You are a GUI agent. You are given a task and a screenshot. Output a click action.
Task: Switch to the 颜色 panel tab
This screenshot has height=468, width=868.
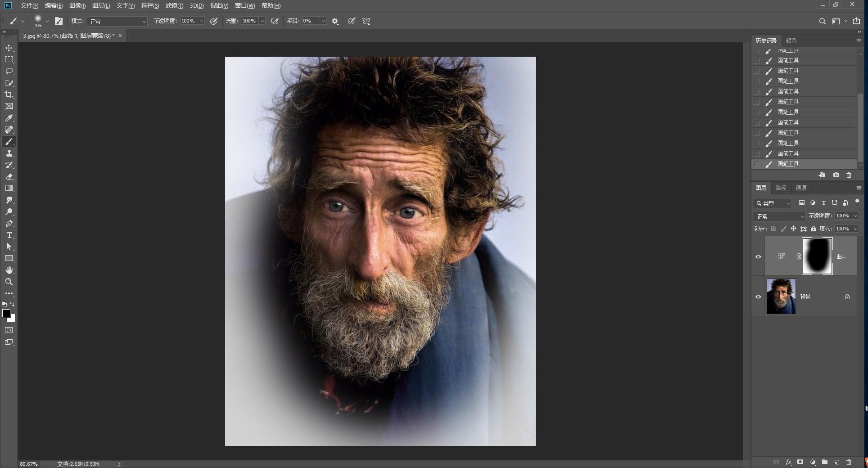click(x=791, y=40)
